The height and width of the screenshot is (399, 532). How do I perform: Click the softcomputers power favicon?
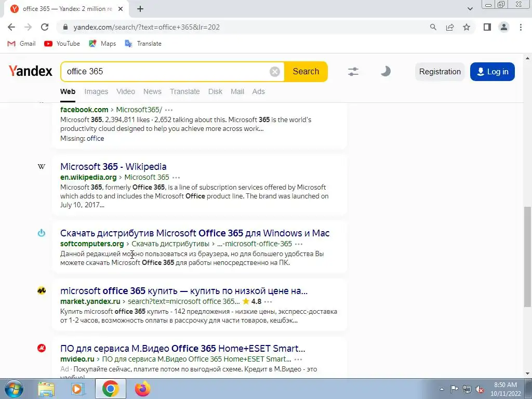point(42,233)
